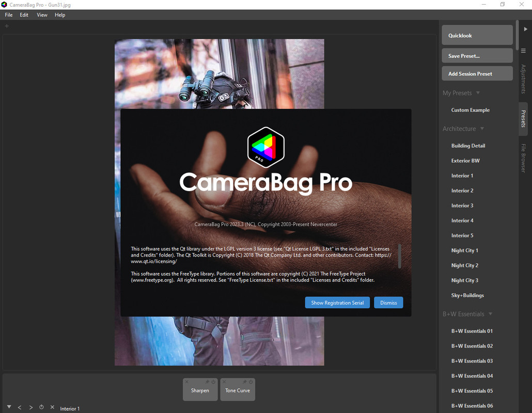The width and height of the screenshot is (532, 413).
Task: Toggle power on the Tone Curve tile
Action: [x=251, y=382]
